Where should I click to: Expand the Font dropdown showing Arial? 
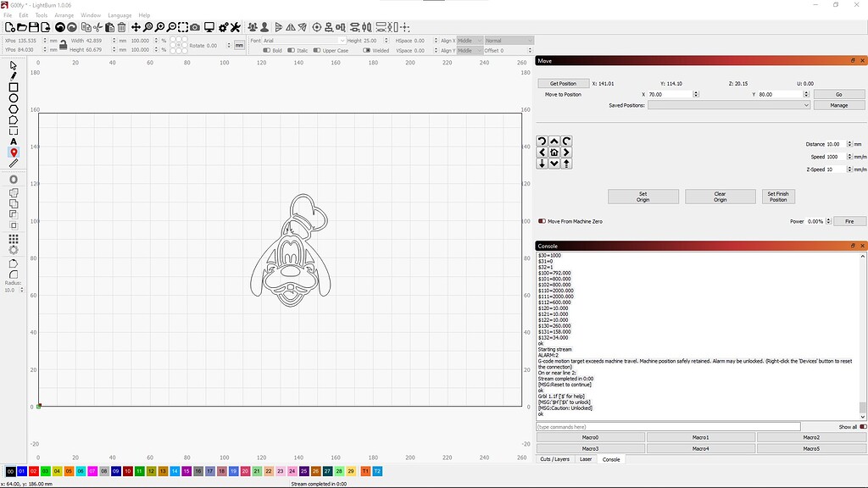tap(303, 41)
